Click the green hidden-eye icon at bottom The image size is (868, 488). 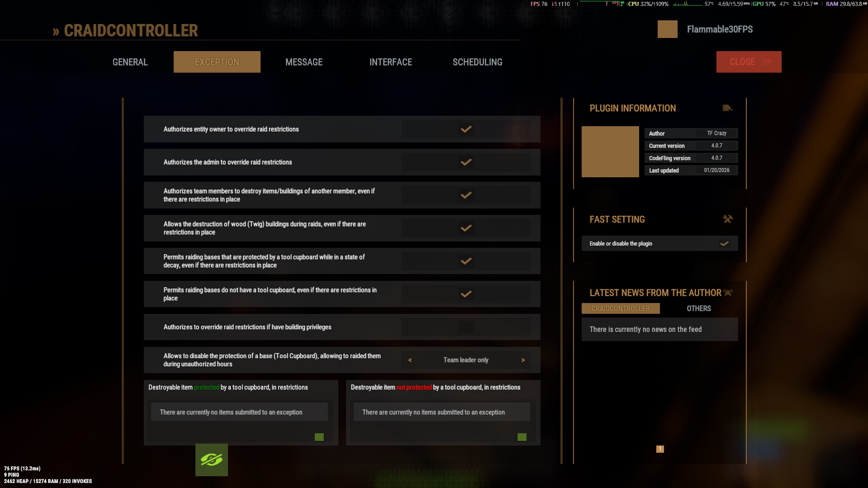coord(212,460)
